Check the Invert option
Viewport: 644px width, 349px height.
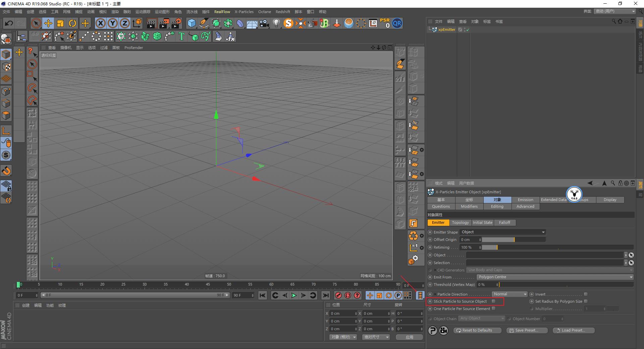[x=586, y=294]
